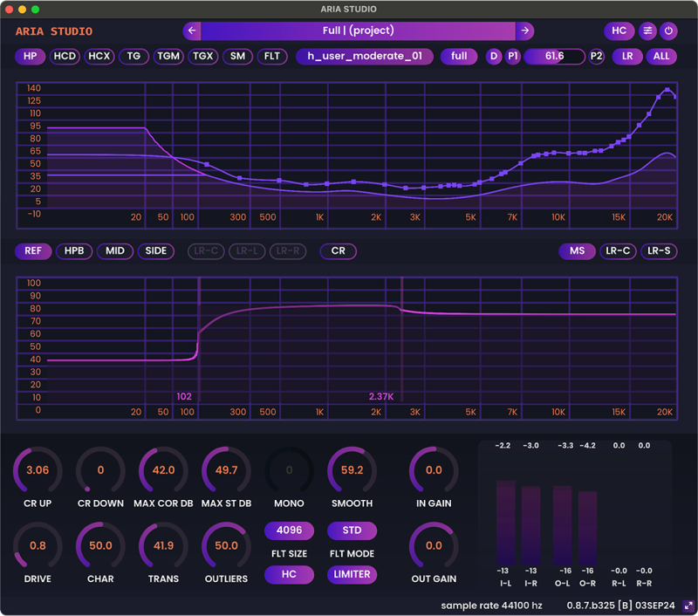Switch to LR view mode
Viewport: 698px width, 616px height.
pos(627,56)
